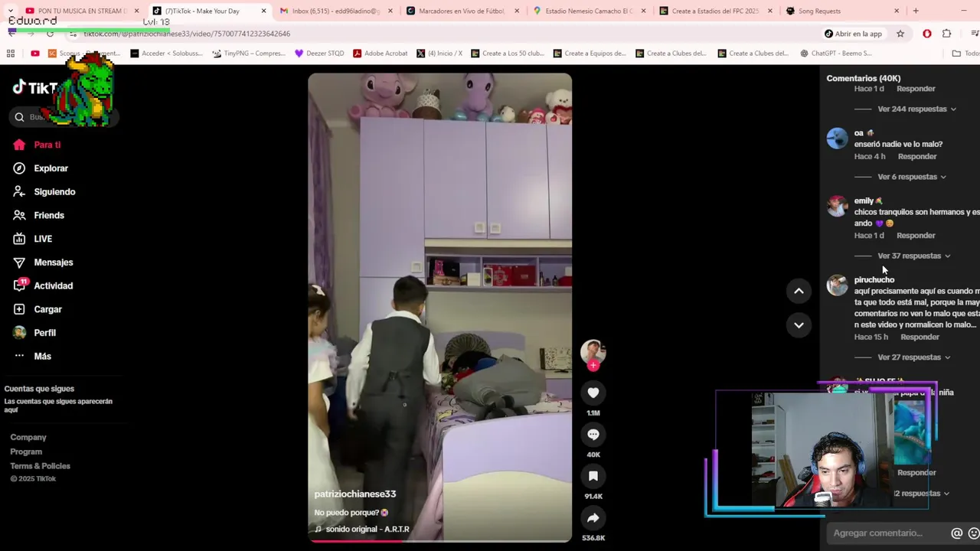Switch to Create a Estadios del FPC tab
This screenshot has height=551, width=980.
pyautogui.click(x=716, y=11)
